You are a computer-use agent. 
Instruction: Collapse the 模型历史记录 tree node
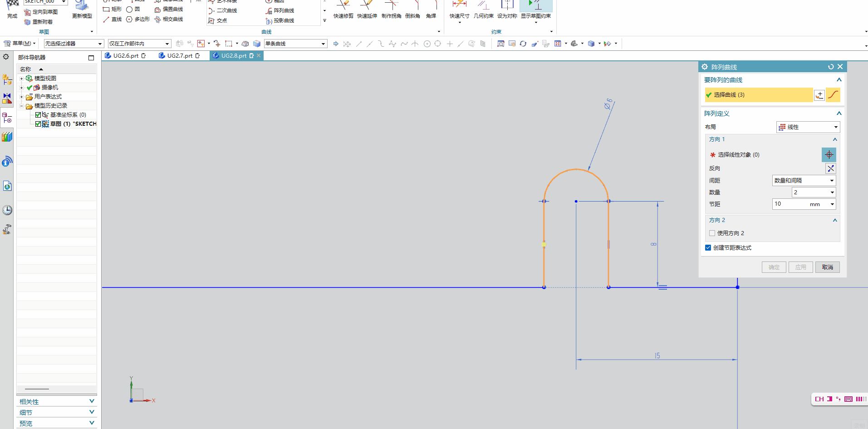[x=21, y=106]
